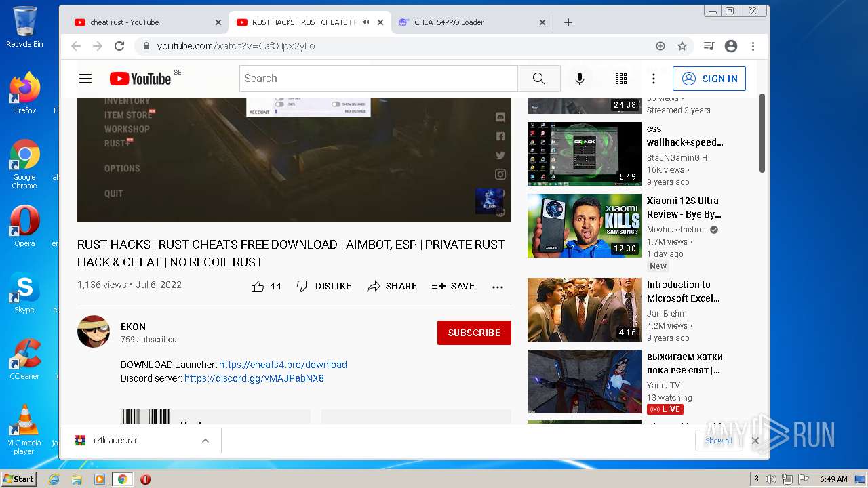The image size is (868, 488).
Task: Click the SIGN IN button
Action: (x=709, y=79)
